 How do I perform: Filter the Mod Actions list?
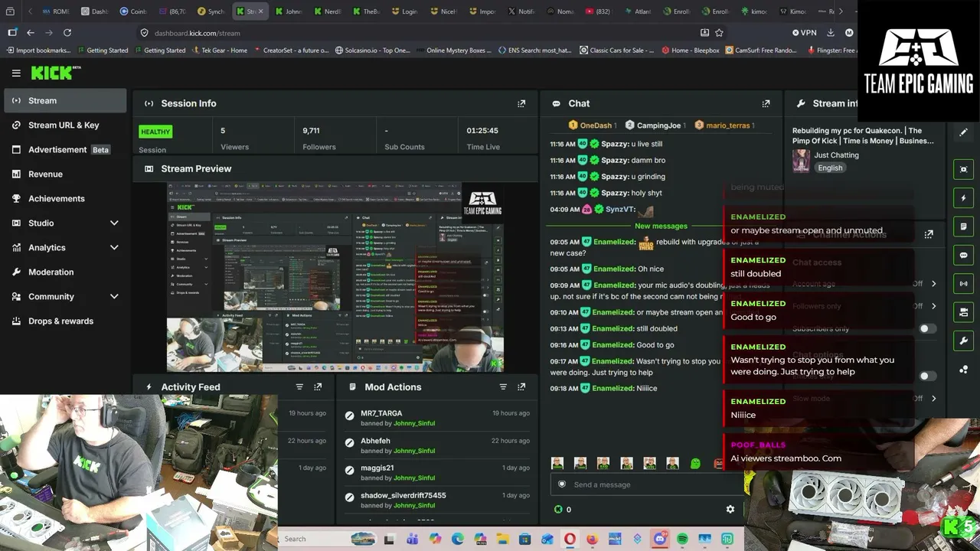(503, 387)
